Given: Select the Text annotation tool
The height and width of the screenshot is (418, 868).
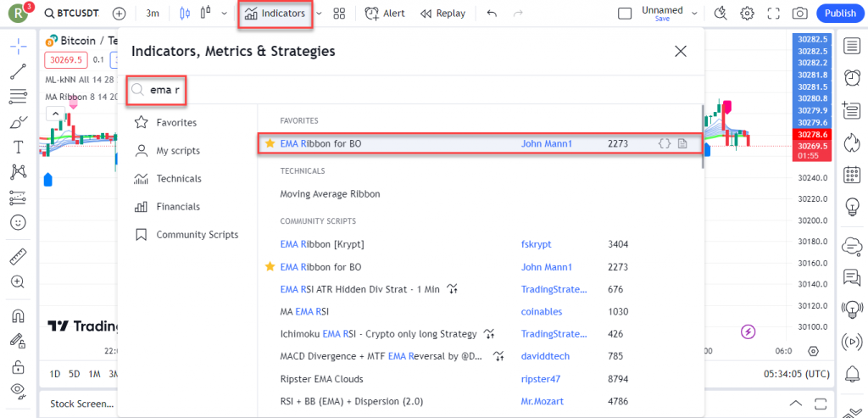Looking at the screenshot, I should 19,147.
